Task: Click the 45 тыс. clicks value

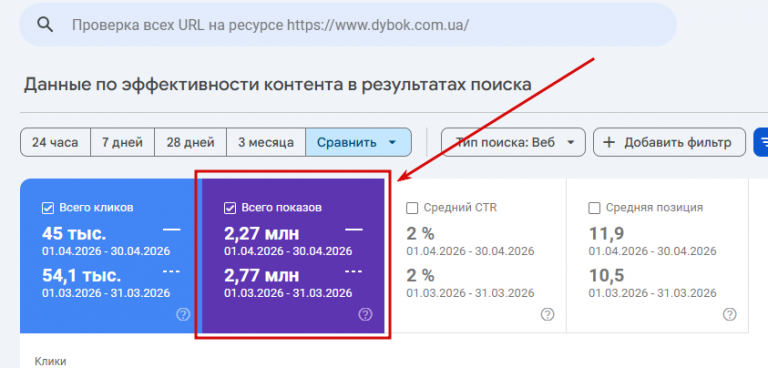Action: click(x=74, y=234)
